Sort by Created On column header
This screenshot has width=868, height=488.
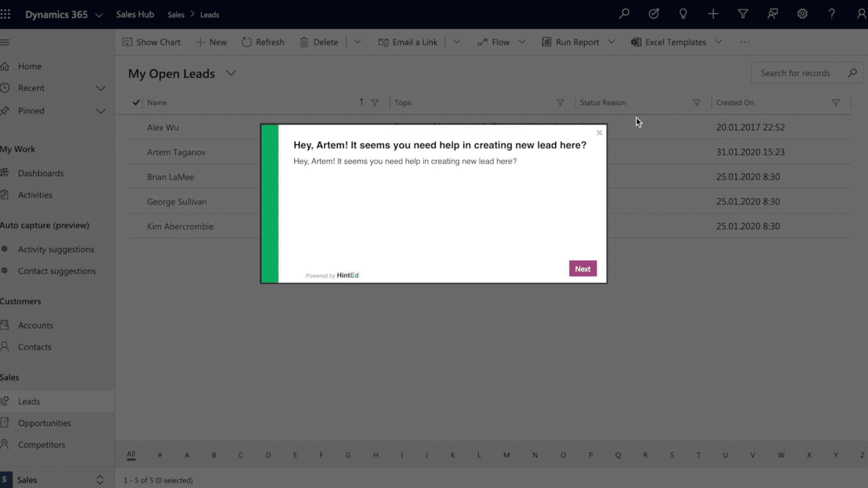click(x=735, y=102)
